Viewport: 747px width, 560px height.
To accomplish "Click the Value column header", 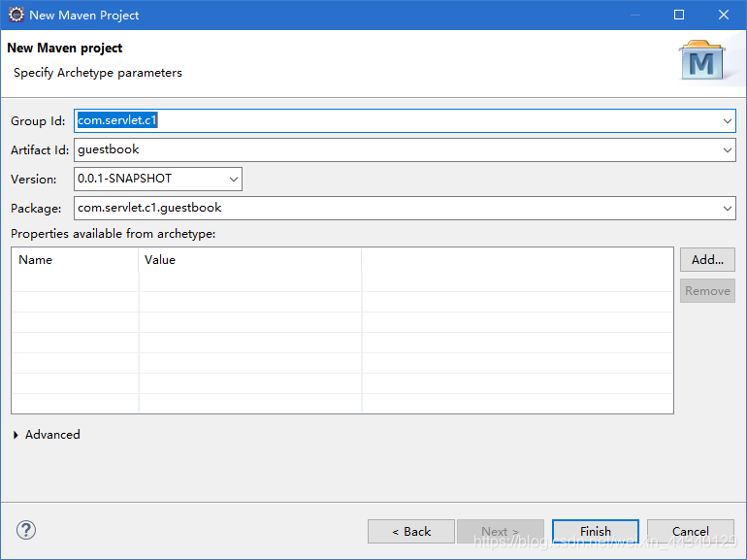I will (x=250, y=260).
